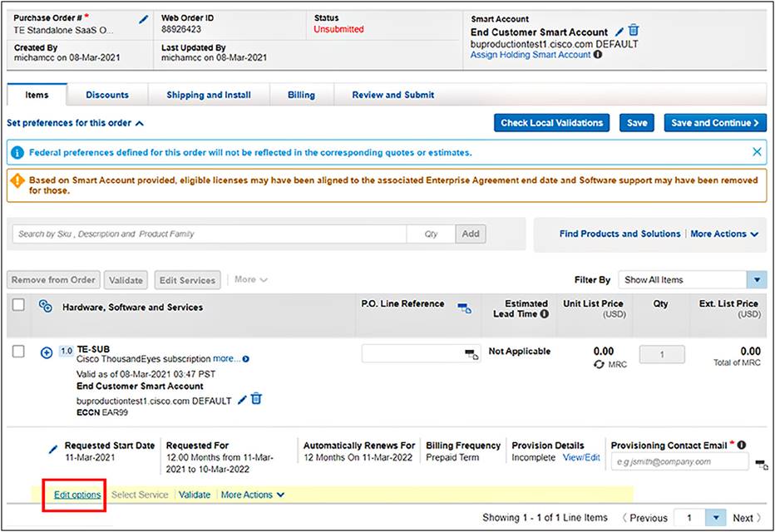Edit the header Smart Account pencil icon
775x532 pixels.
[x=620, y=32]
